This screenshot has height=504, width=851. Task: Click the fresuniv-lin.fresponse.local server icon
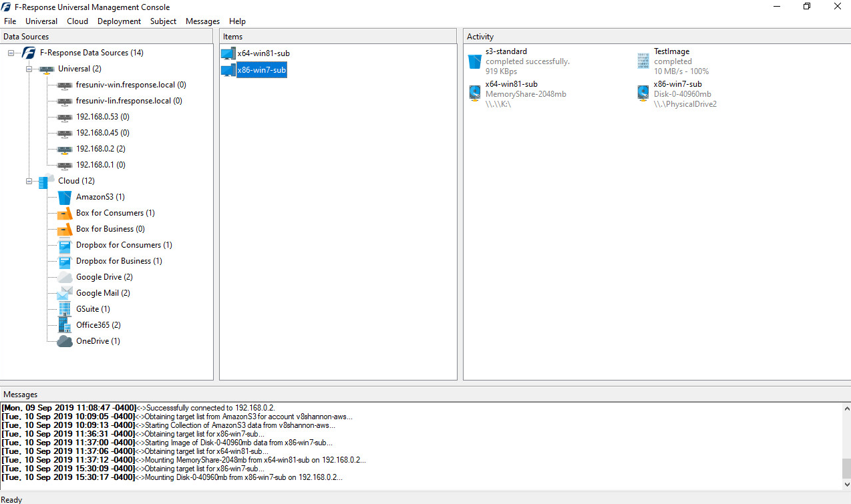pos(65,101)
